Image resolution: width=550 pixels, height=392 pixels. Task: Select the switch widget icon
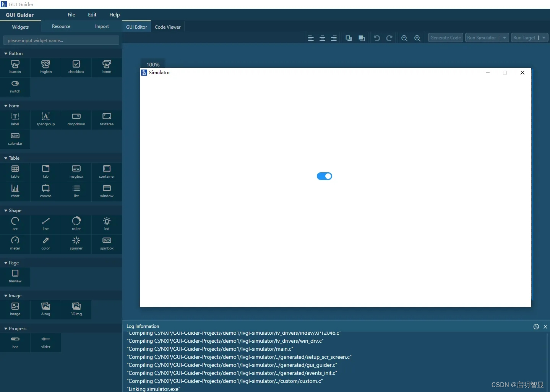coord(15,86)
